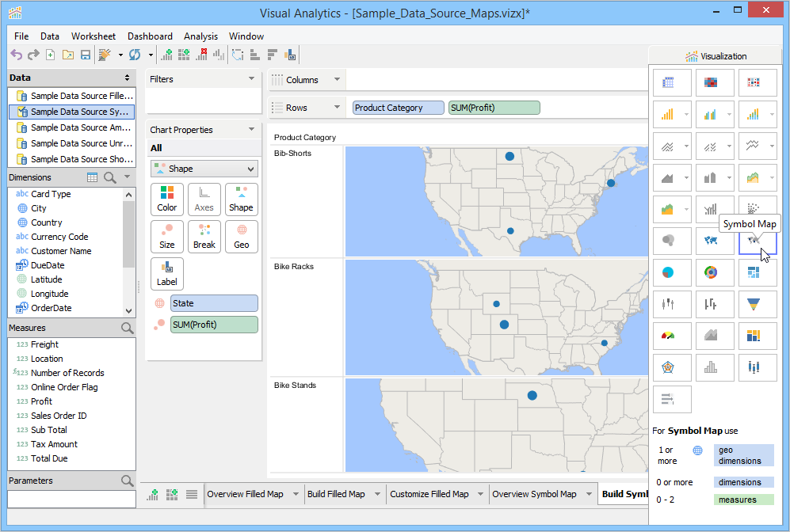The height and width of the screenshot is (532, 790).
Task: Open the Analysis menu
Action: click(x=200, y=36)
